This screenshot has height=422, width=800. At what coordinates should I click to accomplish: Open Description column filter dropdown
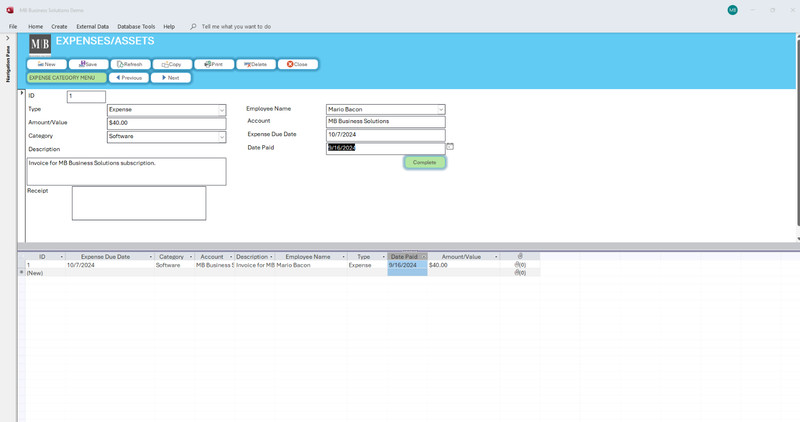[x=271, y=257]
